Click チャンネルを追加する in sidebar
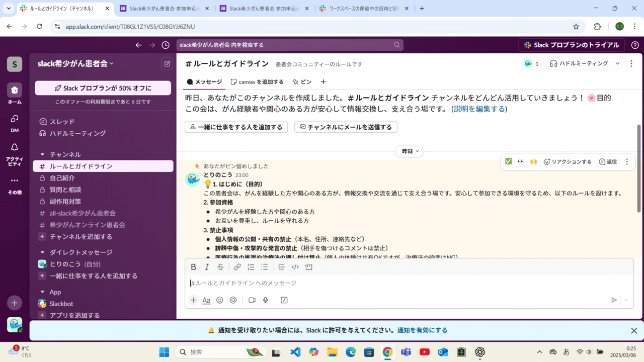The height and width of the screenshot is (362, 644). point(103,236)
